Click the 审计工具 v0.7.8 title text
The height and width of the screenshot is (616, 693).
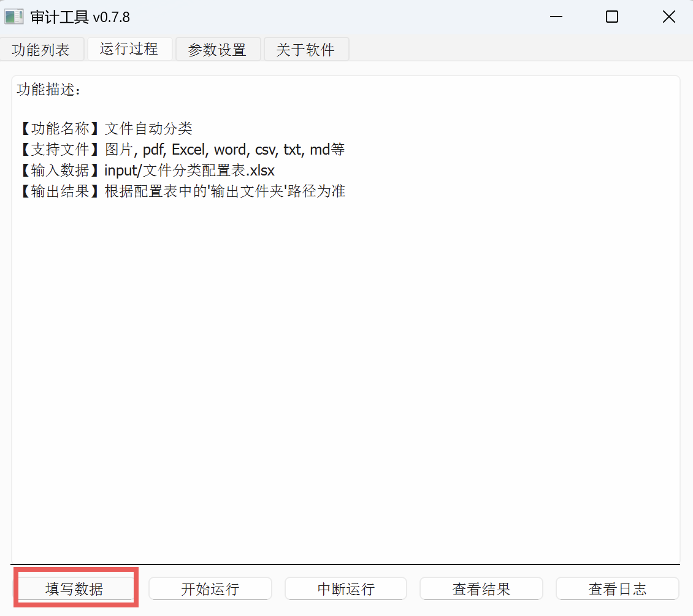pyautogui.click(x=80, y=17)
